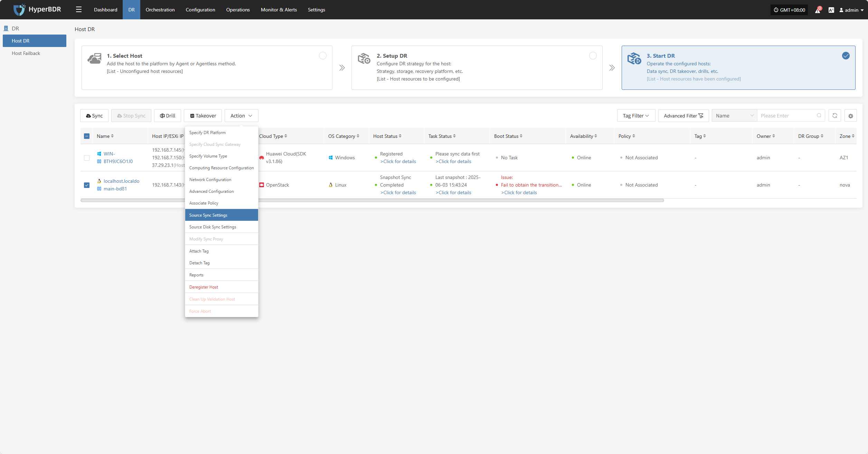This screenshot has height=454, width=868.
Task: Choose Reports menu item
Action: [x=221, y=275]
